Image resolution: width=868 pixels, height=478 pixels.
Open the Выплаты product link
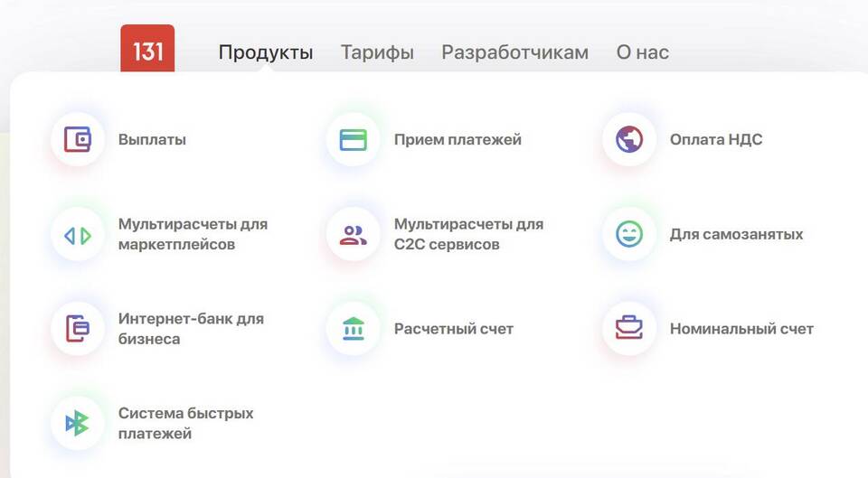152,140
